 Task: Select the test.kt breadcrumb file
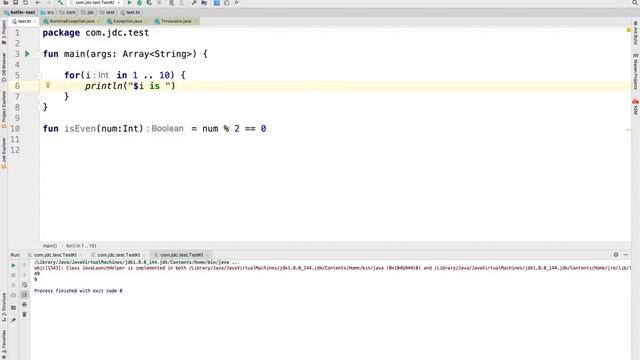click(130, 12)
